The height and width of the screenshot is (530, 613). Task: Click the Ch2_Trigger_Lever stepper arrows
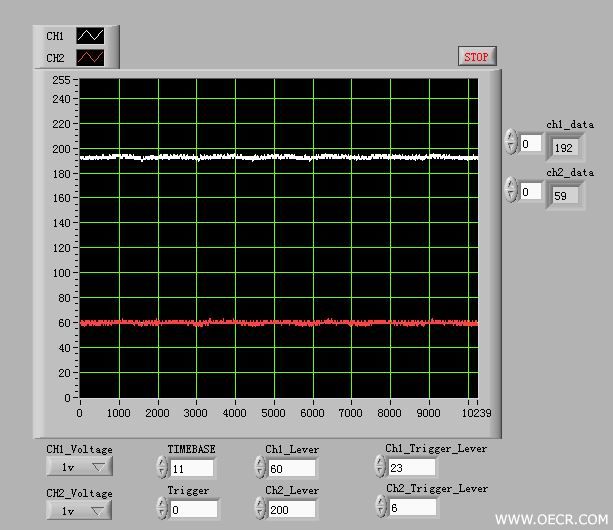pos(381,507)
